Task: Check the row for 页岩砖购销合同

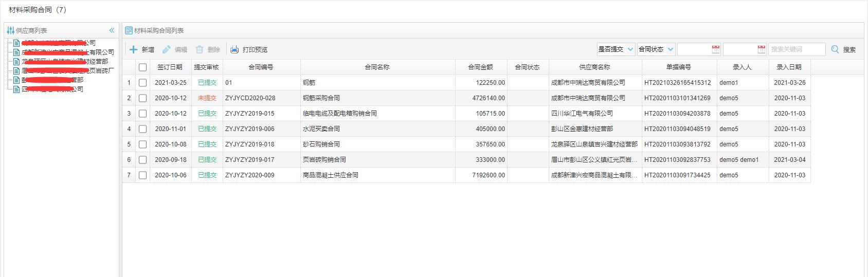Action: (x=142, y=160)
